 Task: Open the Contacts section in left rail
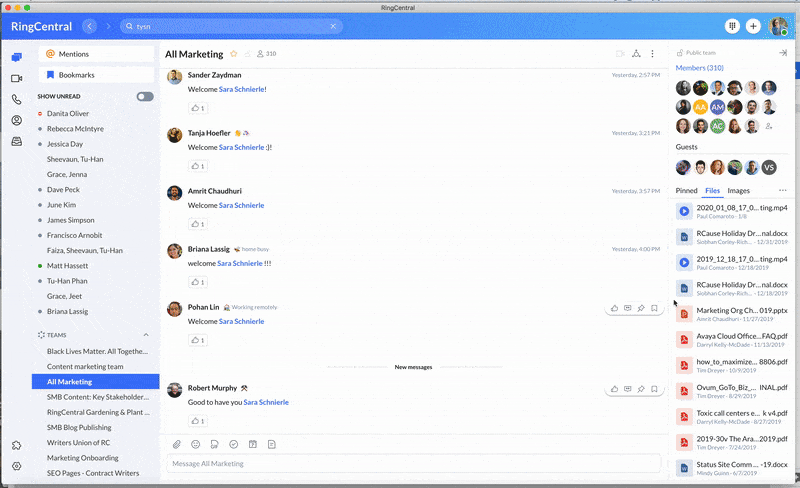(x=16, y=120)
